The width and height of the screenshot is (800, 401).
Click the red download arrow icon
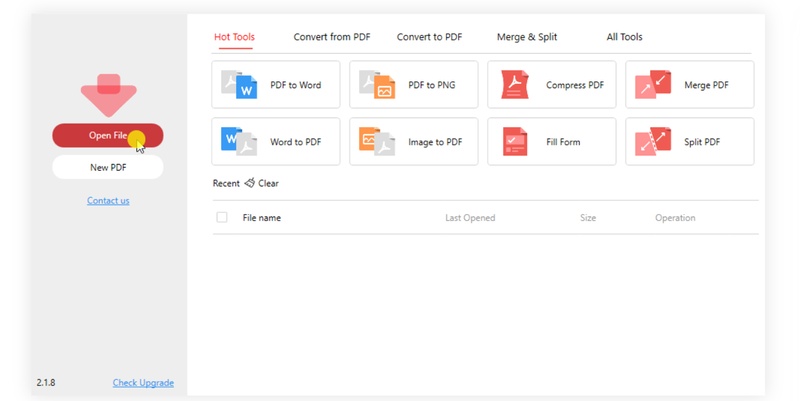[x=108, y=95]
